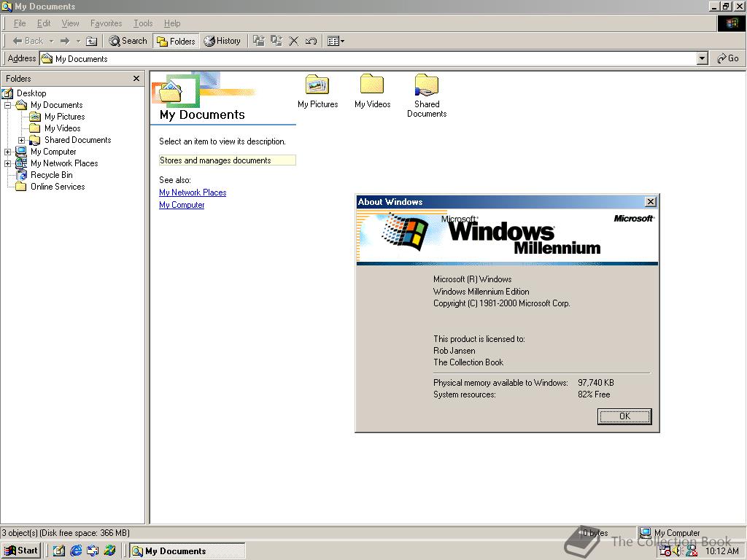
Task: Follow the My Network Places link
Action: 193,192
